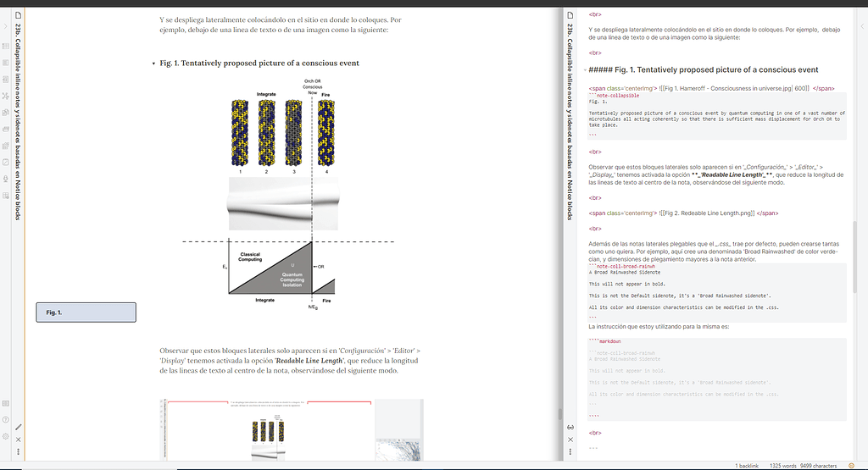Click the left preview pane scrollbar thumb
The width and height of the screenshot is (868, 470).
point(559,413)
